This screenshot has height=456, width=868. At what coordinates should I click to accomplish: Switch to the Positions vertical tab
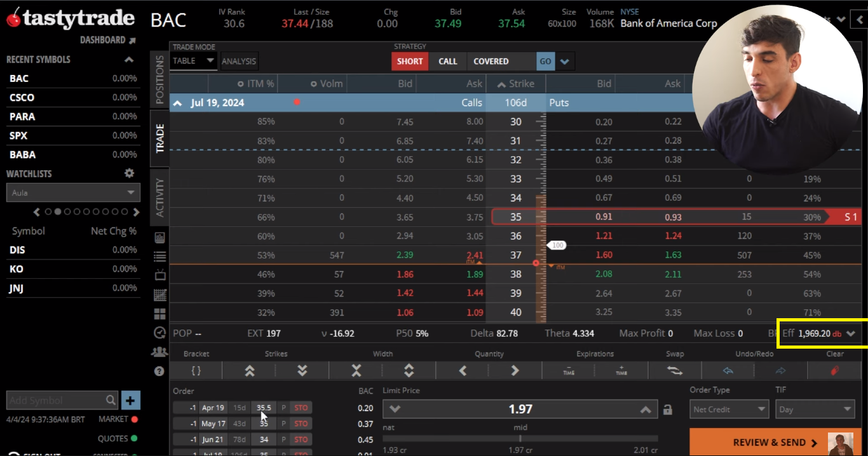(159, 80)
